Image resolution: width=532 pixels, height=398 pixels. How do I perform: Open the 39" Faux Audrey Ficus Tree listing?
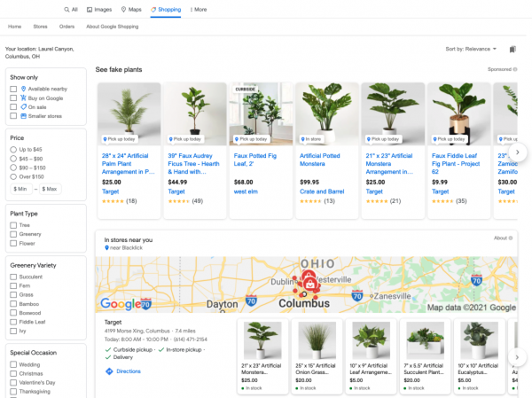click(193, 163)
